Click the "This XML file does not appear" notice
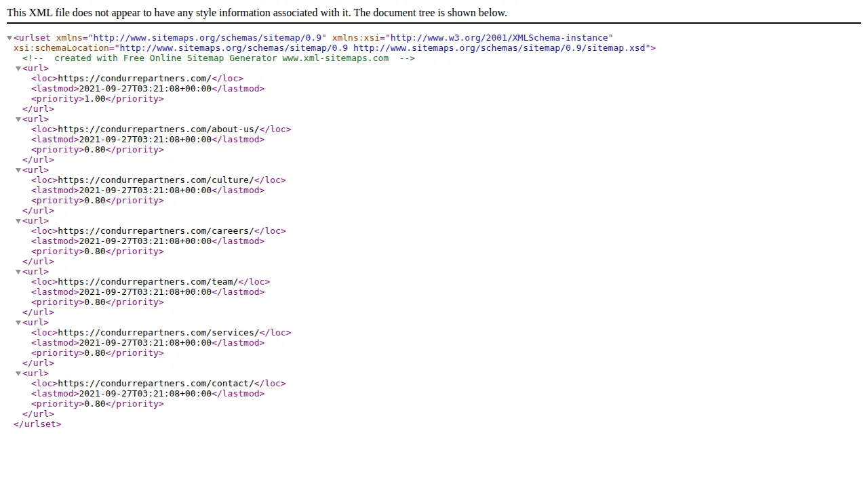868x488 pixels. point(257,13)
